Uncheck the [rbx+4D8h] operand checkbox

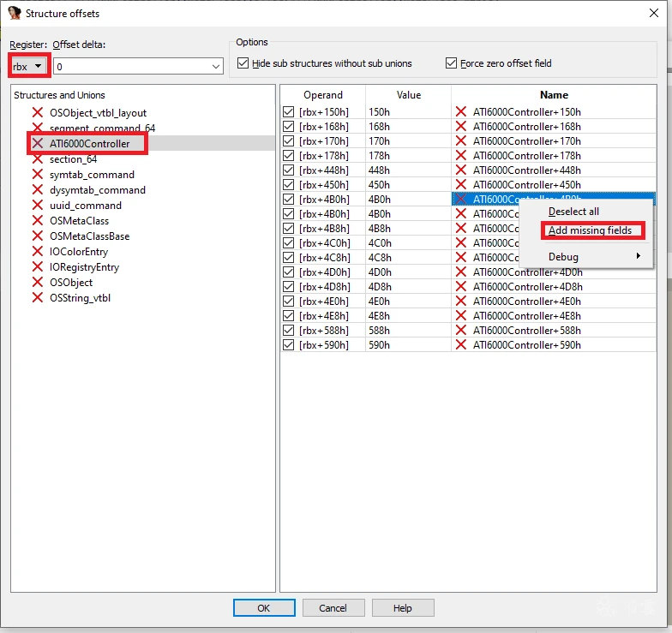pos(288,286)
